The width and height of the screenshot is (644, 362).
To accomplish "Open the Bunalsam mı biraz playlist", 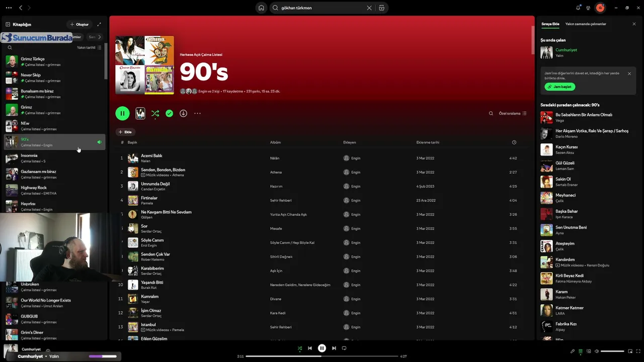I will click(54, 94).
